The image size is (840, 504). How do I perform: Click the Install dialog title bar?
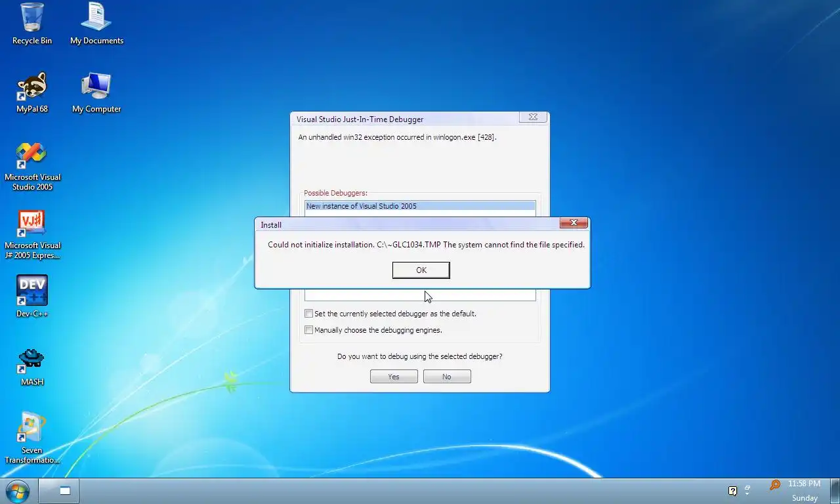coord(407,224)
